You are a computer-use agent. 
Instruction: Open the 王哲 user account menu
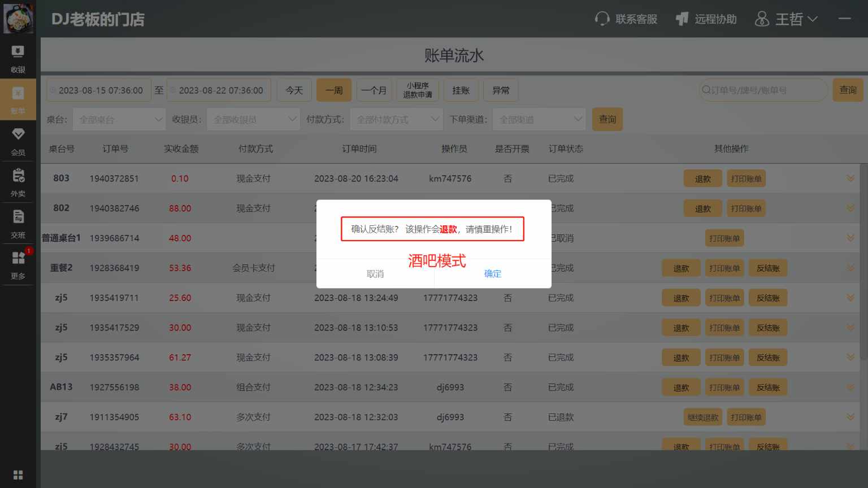click(x=787, y=19)
